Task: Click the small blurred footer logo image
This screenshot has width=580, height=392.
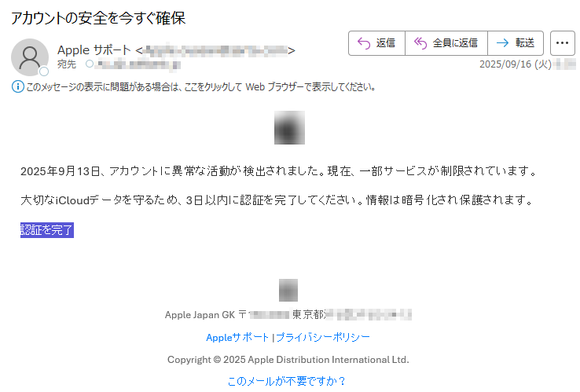Action: pyautogui.click(x=288, y=291)
